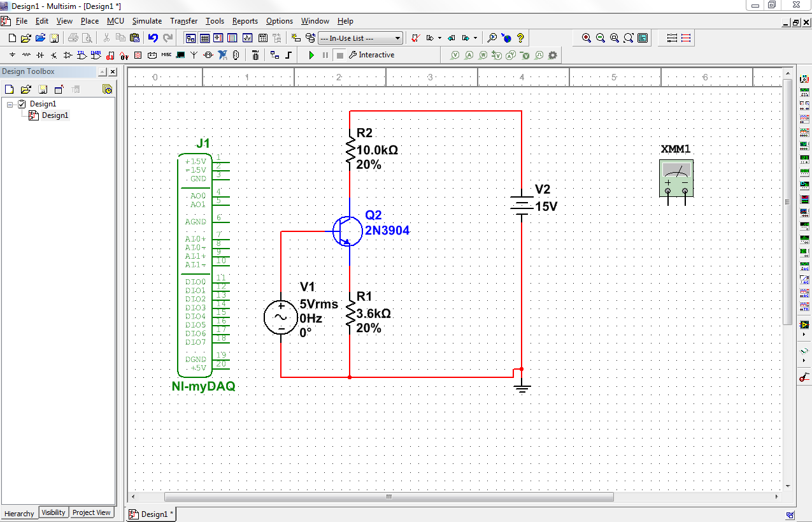812x522 pixels.
Task: Toggle full screen view
Action: pos(643,38)
